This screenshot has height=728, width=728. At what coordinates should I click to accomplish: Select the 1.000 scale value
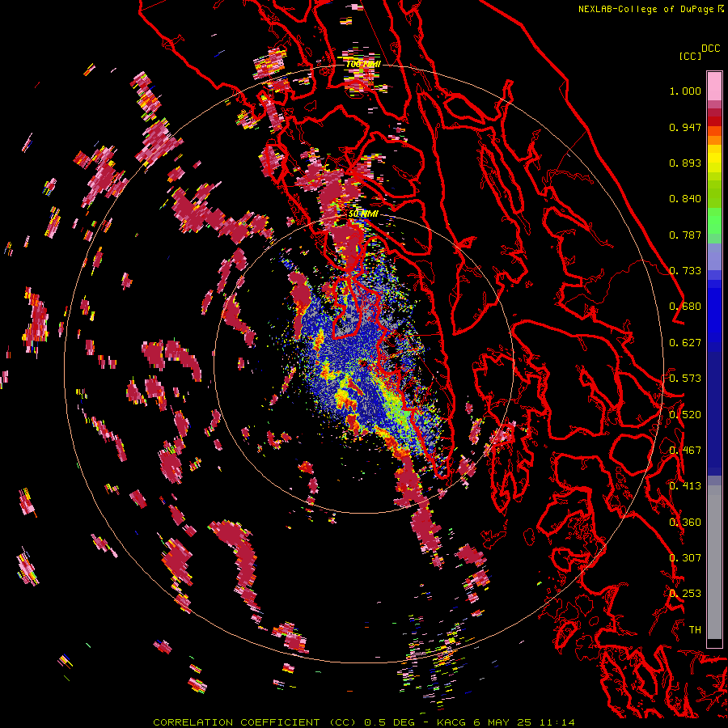click(685, 91)
